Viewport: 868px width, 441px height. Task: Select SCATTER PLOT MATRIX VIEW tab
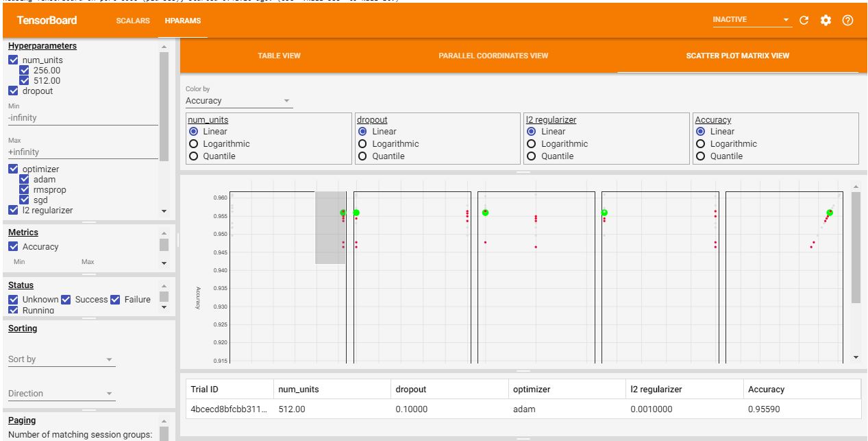(x=738, y=56)
